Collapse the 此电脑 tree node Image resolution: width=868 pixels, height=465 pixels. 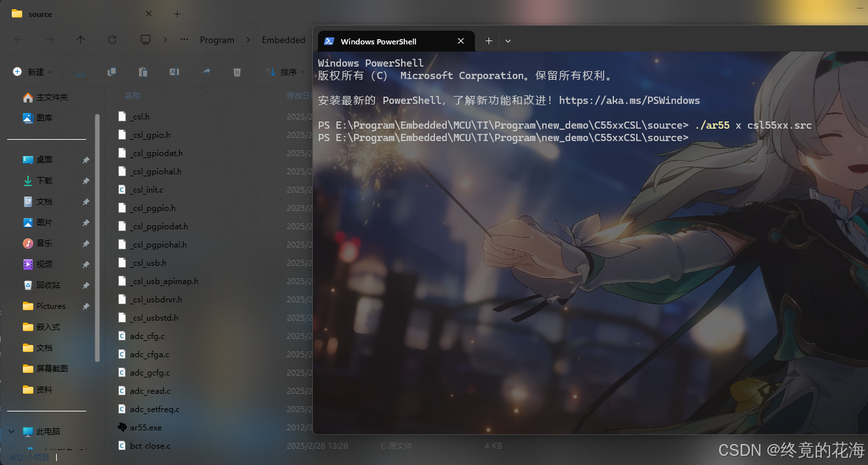click(11, 431)
